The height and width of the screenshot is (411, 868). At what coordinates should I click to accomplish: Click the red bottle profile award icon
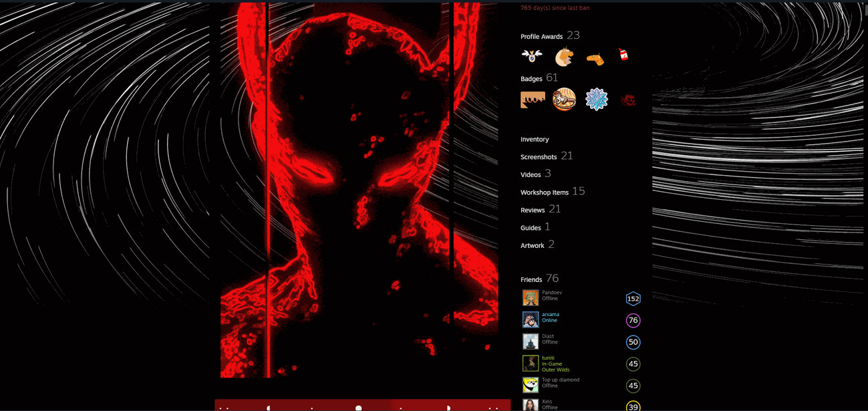click(x=623, y=55)
